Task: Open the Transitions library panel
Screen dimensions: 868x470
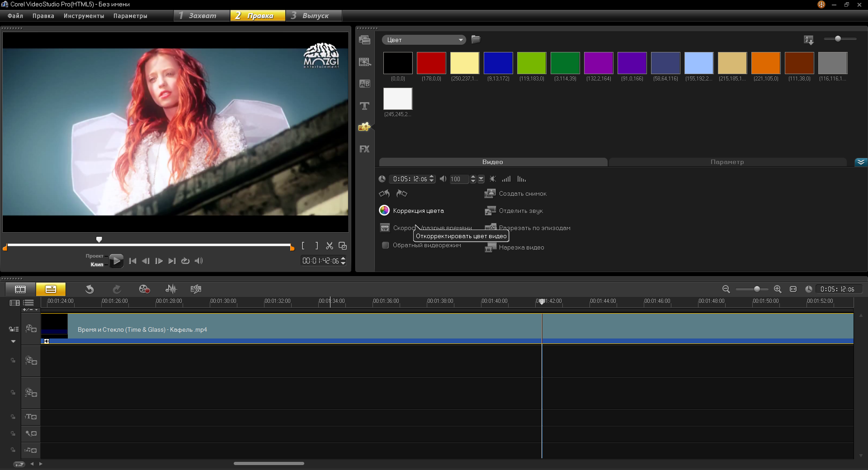Action: click(x=365, y=62)
